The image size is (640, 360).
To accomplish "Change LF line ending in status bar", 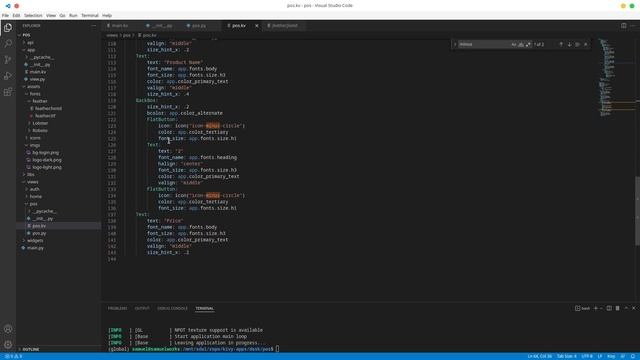I will 600,356.
